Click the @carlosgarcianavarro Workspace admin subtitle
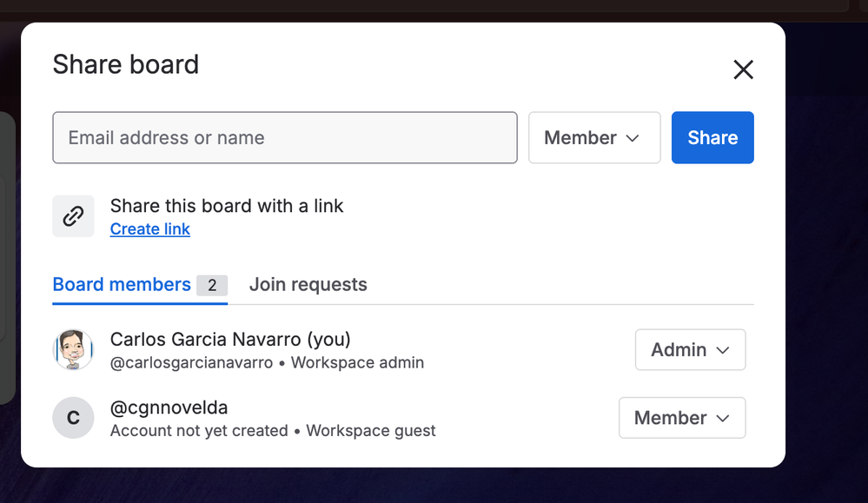868x503 pixels. [267, 362]
